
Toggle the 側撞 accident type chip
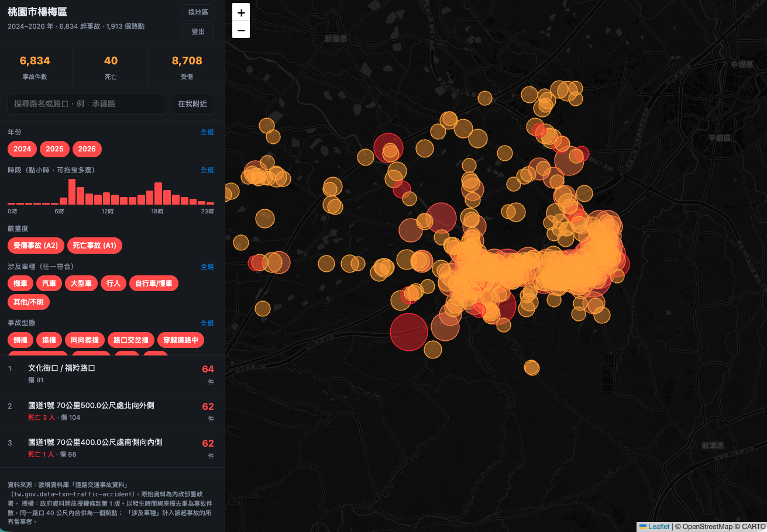pos(20,340)
